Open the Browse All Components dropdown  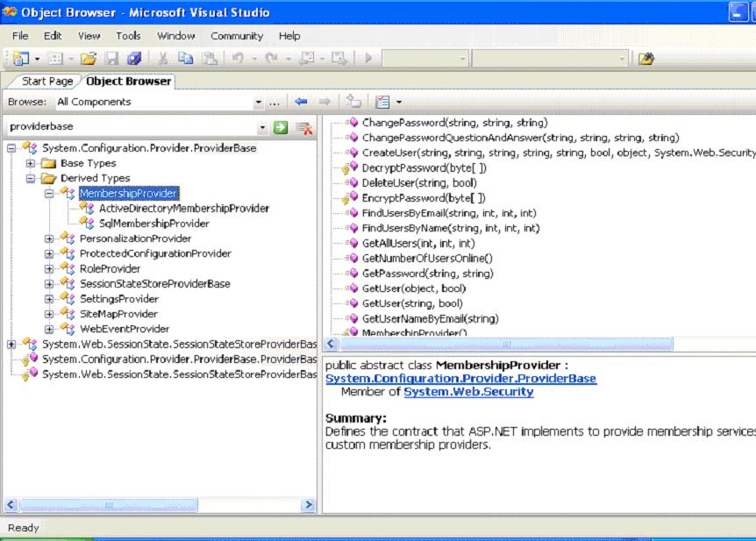[259, 103]
